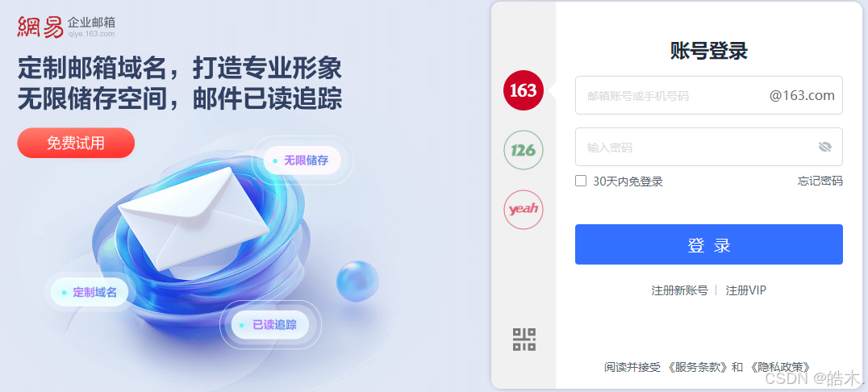Focus the 输入密码 password field
Screen dimensions: 868x392
pos(708,147)
